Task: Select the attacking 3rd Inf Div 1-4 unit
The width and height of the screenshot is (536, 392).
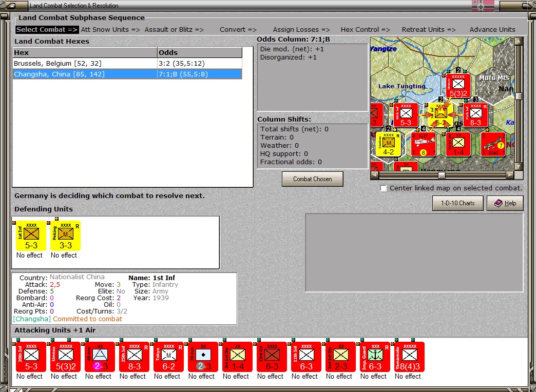Action: coord(238,357)
